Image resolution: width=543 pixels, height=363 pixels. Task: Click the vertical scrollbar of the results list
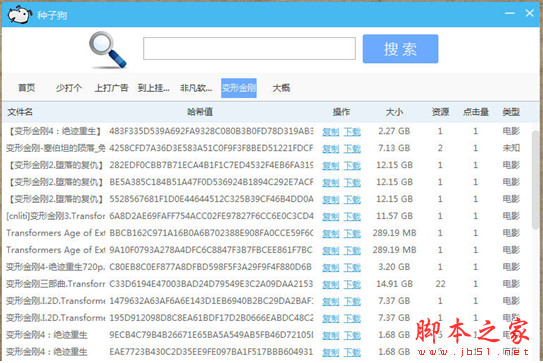pos(536,180)
